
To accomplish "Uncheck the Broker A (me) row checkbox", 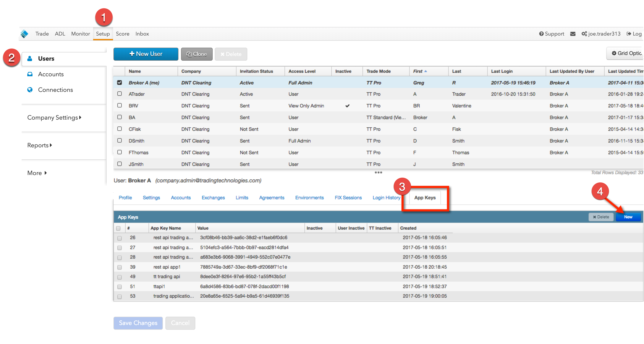I will click(x=120, y=82).
